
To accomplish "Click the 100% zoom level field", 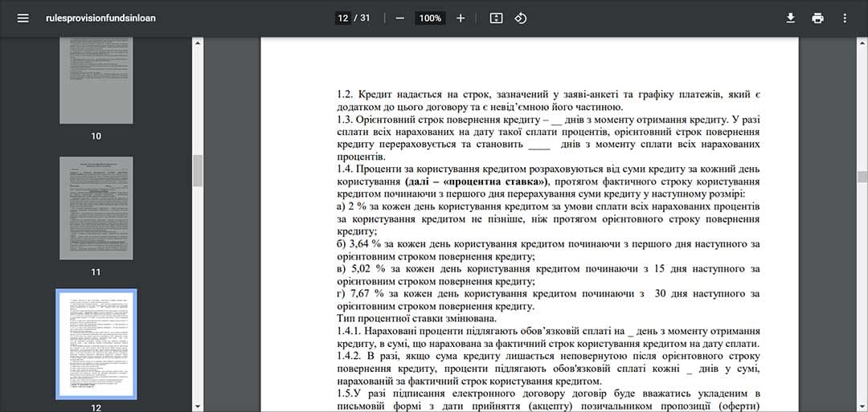I will point(430,18).
